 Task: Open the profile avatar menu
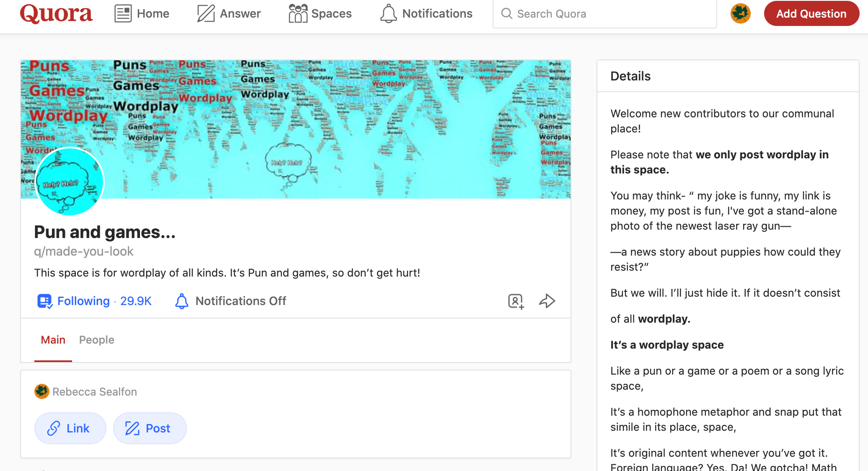tap(740, 13)
